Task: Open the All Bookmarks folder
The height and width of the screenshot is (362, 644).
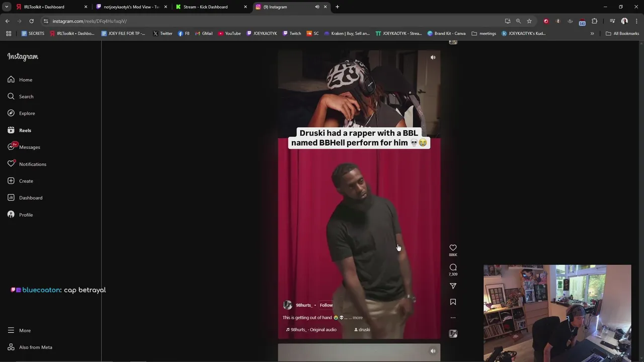Action: [x=622, y=34]
